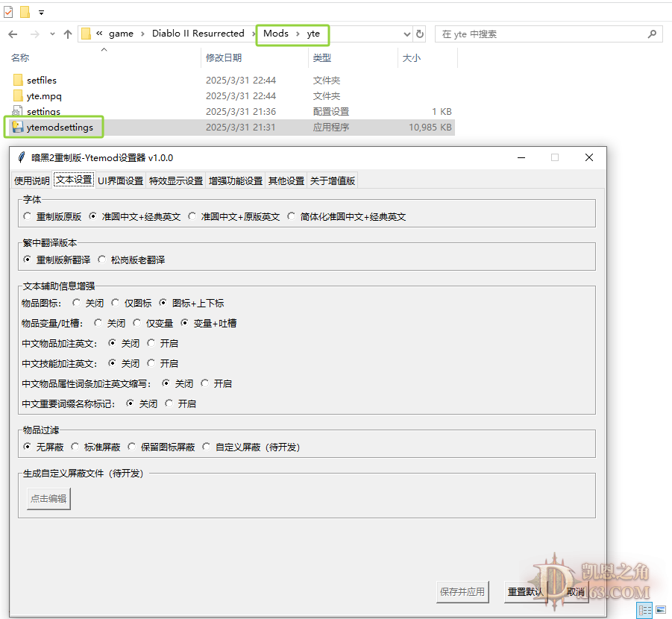Expand the chevron after Mods breadcrumb
Screen dimensions: 672x619
[298, 34]
